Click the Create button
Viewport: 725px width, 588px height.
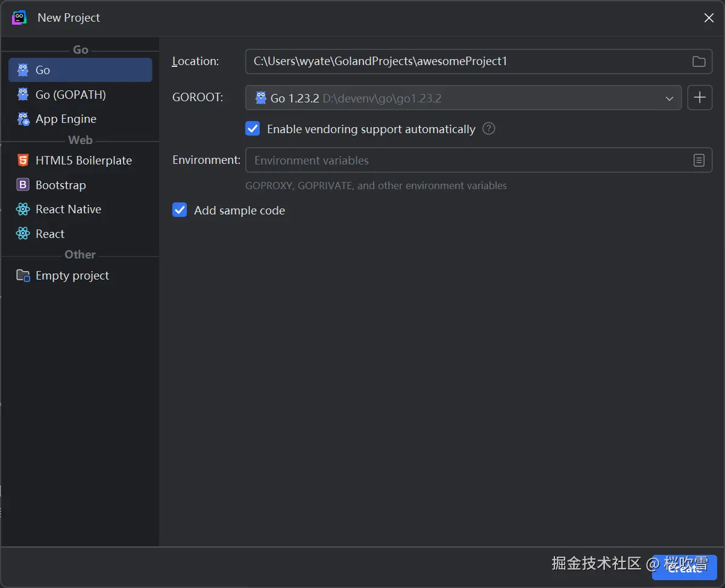[684, 568]
